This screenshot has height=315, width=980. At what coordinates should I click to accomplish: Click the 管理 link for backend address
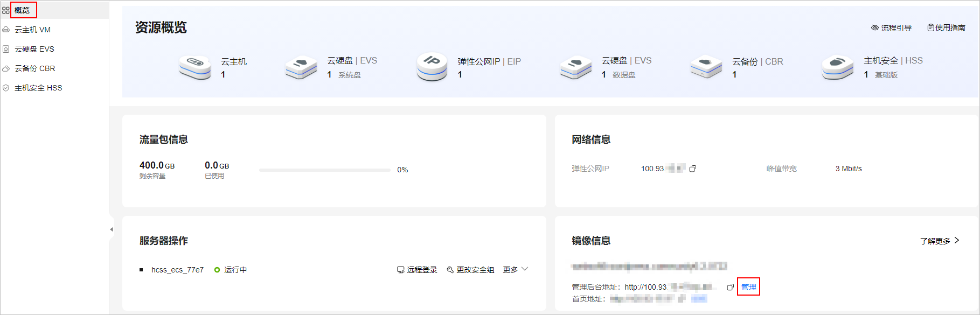748,287
